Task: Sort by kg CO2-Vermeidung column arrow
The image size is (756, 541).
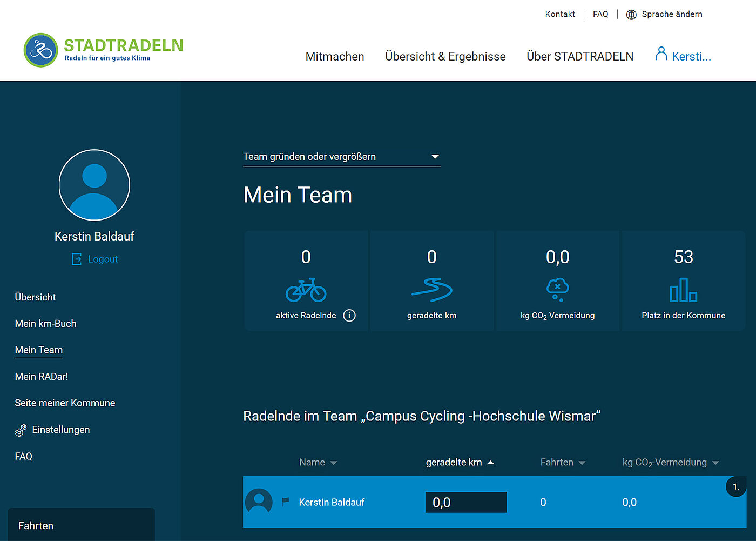Action: [x=715, y=463]
